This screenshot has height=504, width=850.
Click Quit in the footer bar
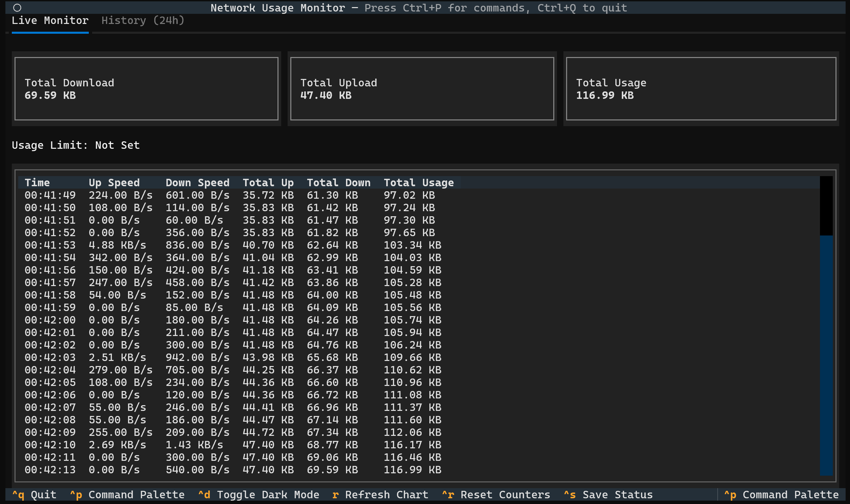(x=35, y=495)
